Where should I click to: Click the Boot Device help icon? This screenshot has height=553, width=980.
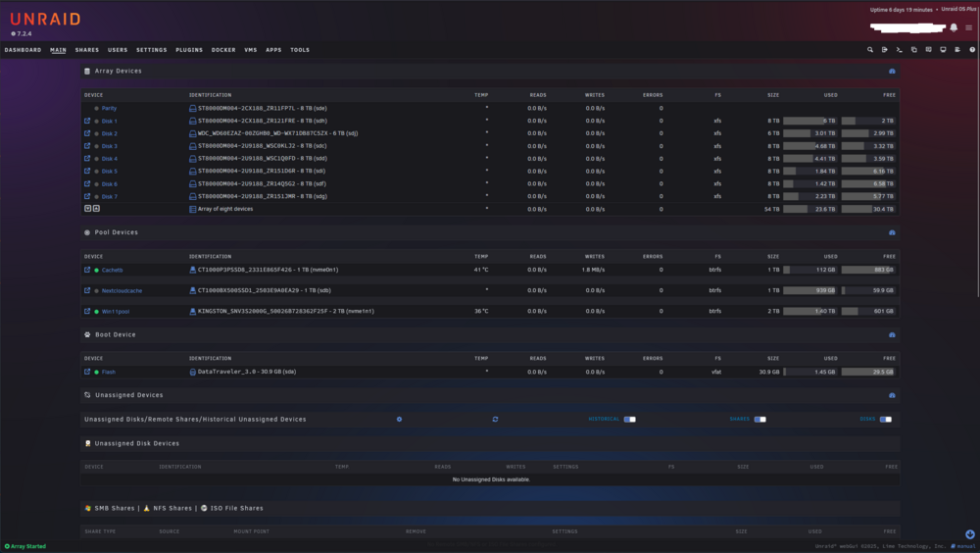coord(892,335)
